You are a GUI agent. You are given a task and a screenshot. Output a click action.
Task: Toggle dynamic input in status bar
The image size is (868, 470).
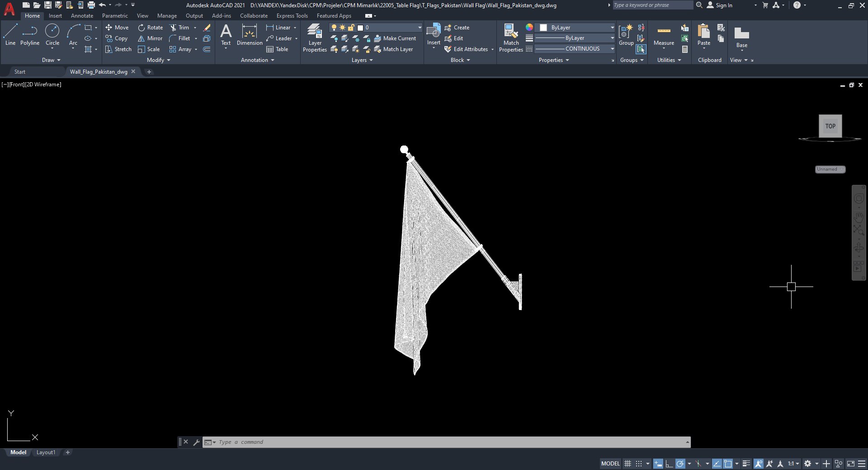point(658,464)
